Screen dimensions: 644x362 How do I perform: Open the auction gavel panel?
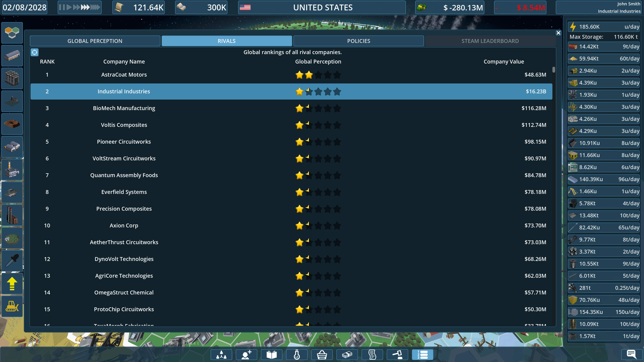(x=397, y=354)
